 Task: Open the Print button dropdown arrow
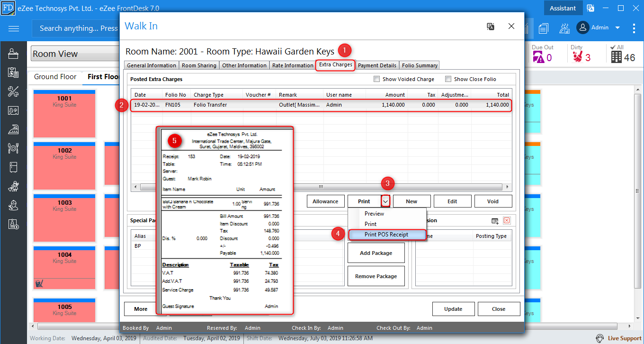386,201
